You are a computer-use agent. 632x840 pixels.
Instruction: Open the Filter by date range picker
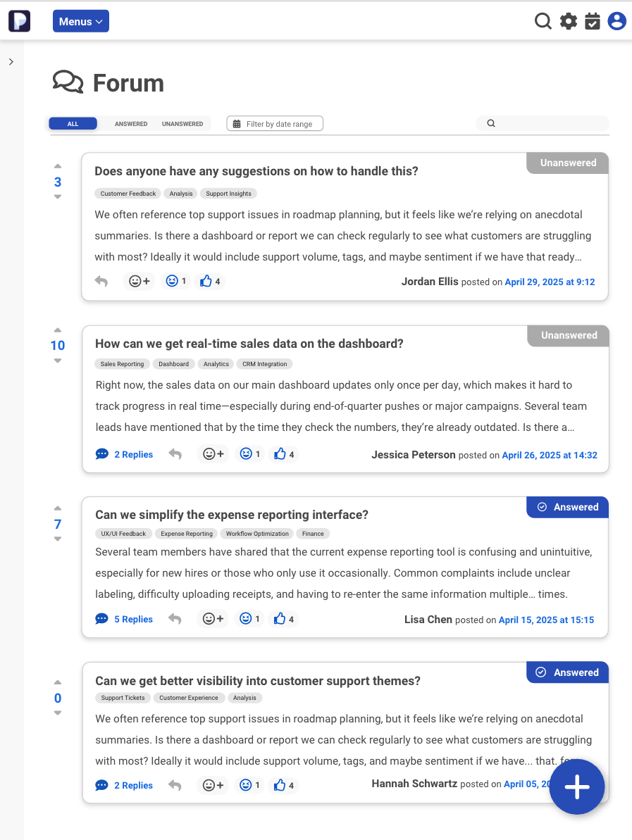(x=275, y=124)
